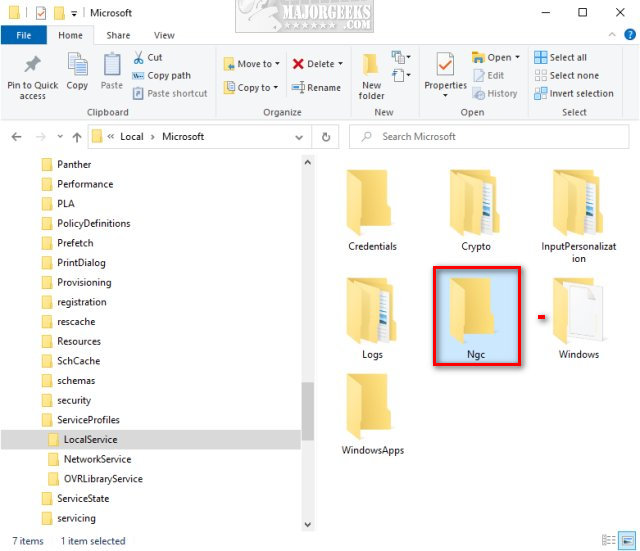The width and height of the screenshot is (640, 551).
Task: Click the Paste clipboard icon
Action: pyautogui.click(x=111, y=64)
